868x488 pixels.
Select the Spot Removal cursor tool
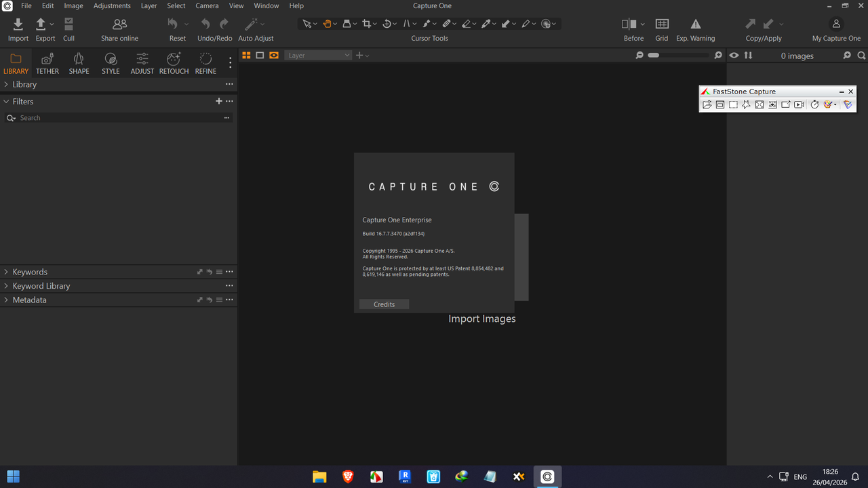pos(546,24)
